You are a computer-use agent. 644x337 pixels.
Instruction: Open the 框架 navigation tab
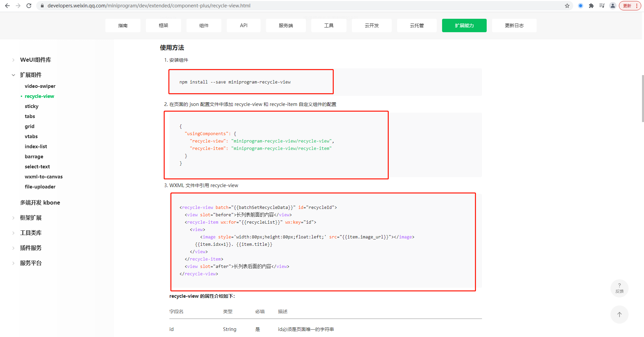point(163,25)
